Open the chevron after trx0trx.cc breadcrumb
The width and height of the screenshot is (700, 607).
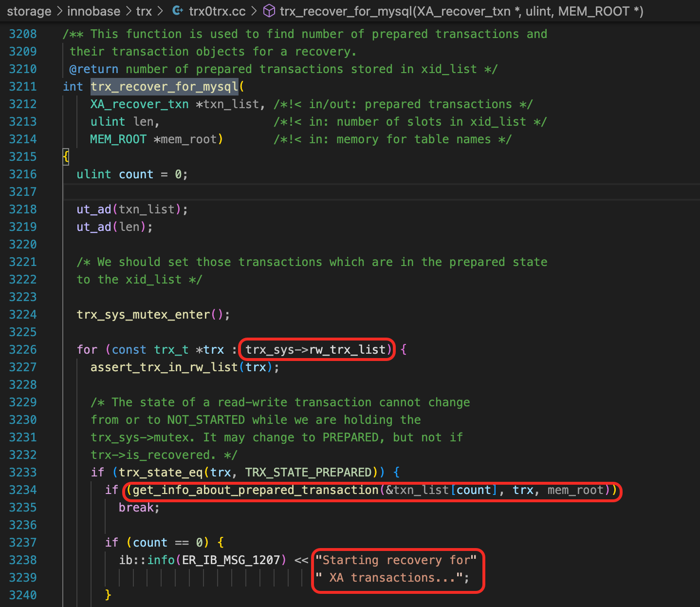[x=256, y=11]
